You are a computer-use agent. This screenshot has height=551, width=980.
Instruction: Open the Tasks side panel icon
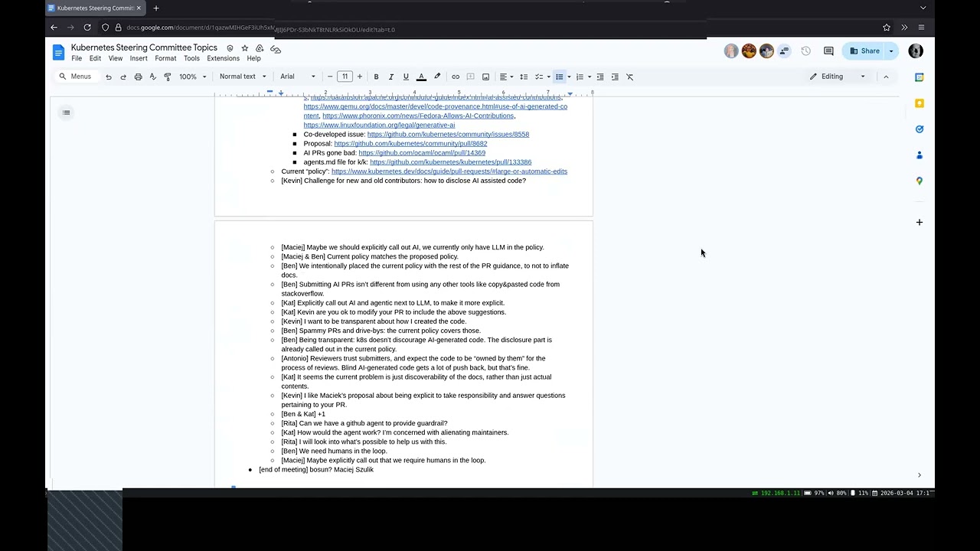click(920, 129)
